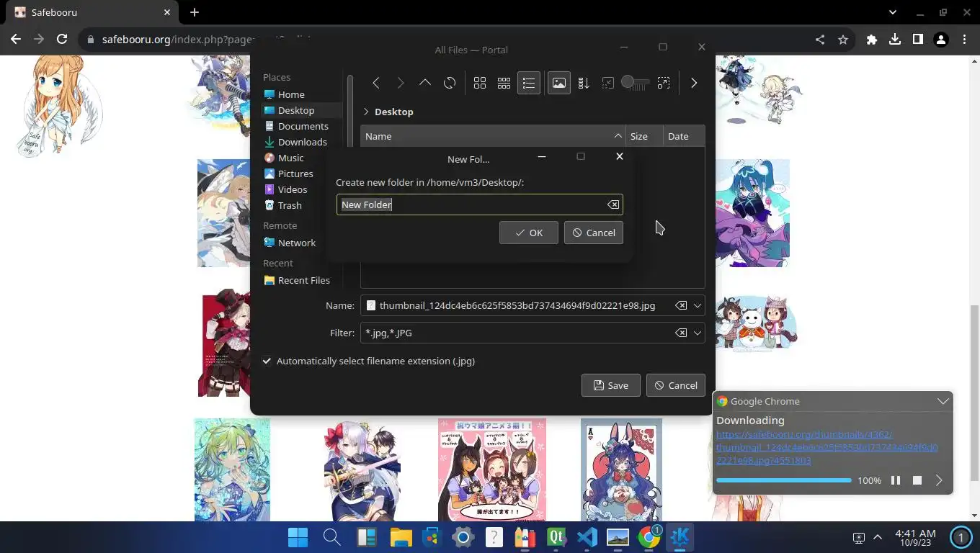This screenshot has width=980, height=553.
Task: Sort files by Size column
Action: click(644, 136)
